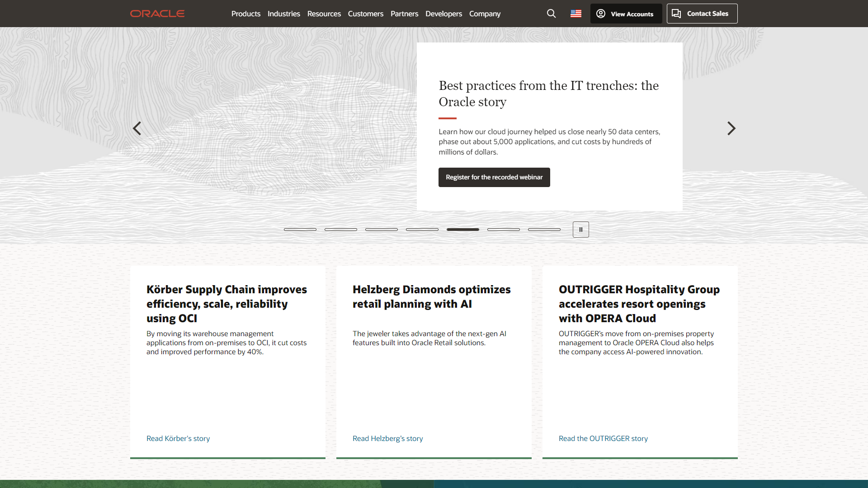Read the OUTRIGGER story
The image size is (868, 488).
point(603,438)
